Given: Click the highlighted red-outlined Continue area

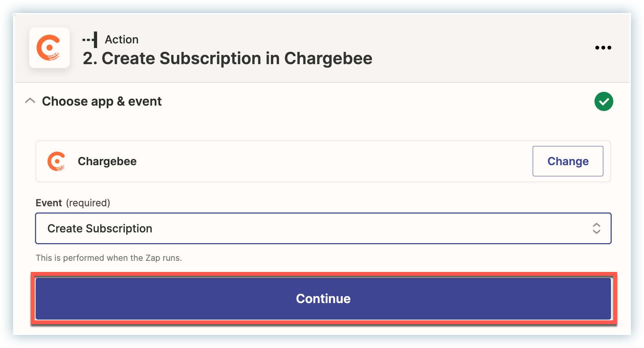Looking at the screenshot, I should [323, 298].
